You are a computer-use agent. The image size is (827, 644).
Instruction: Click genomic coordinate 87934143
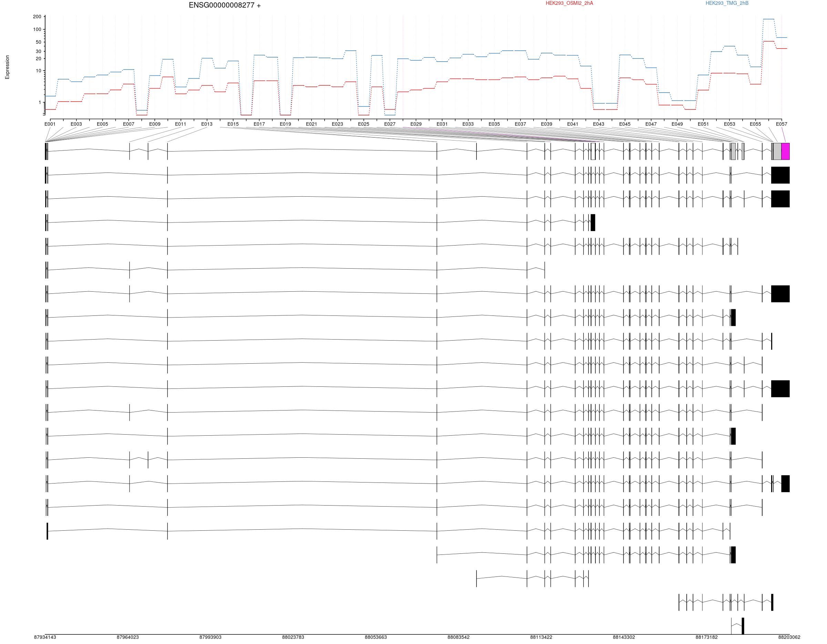point(45,637)
